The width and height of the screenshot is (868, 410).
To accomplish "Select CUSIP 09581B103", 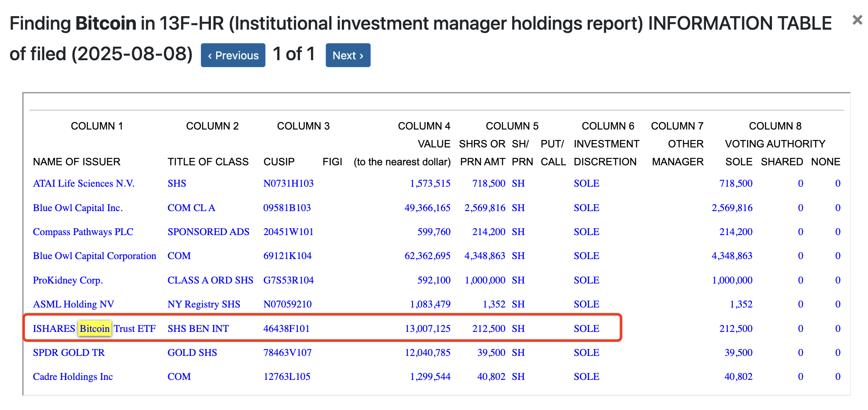I will tap(287, 208).
